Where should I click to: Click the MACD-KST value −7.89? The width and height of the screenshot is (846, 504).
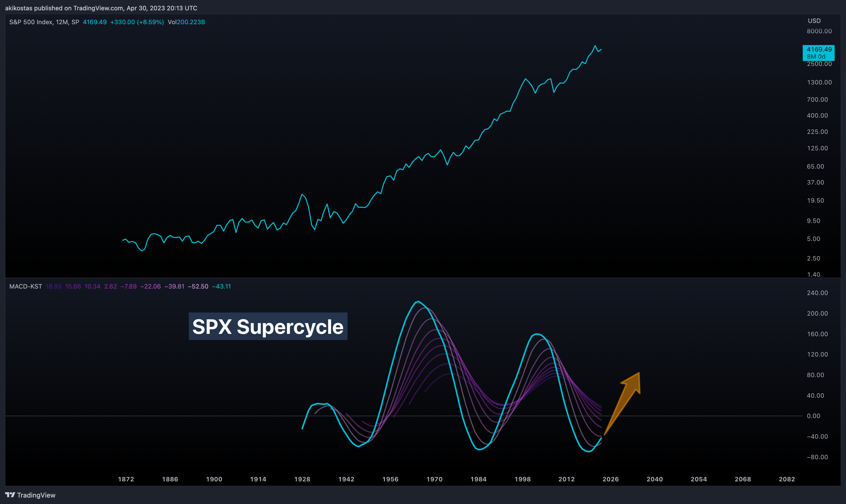click(129, 286)
